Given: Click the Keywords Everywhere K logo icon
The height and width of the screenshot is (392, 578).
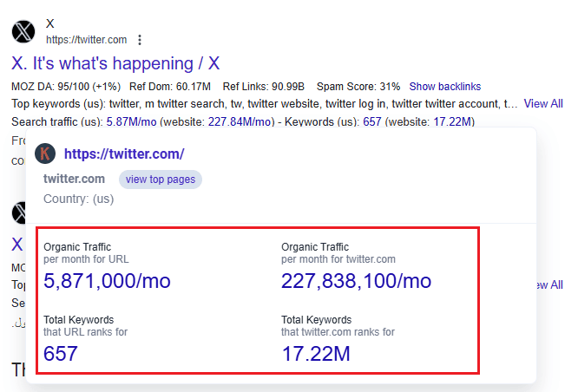Looking at the screenshot, I should pos(45,154).
